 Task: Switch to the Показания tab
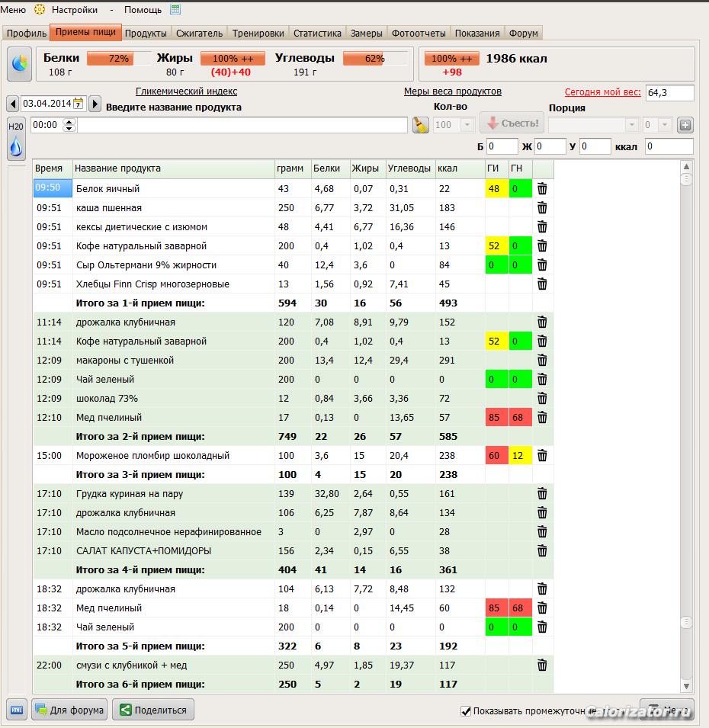click(x=476, y=33)
